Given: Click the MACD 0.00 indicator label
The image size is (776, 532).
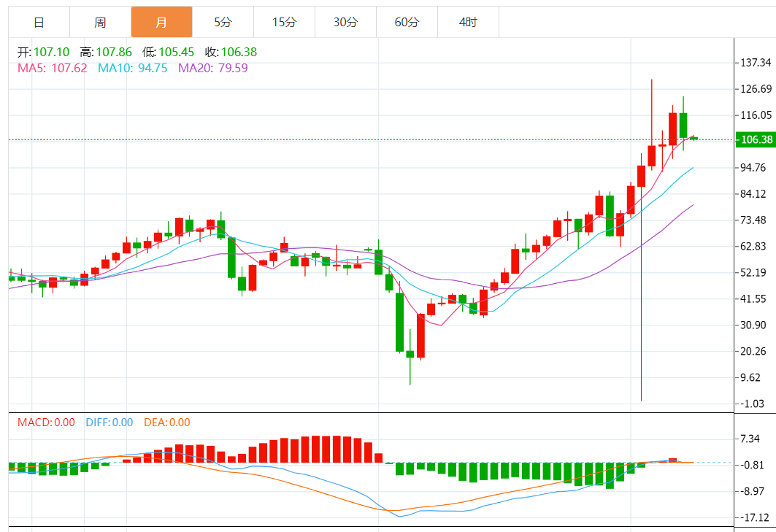Looking at the screenshot, I should (x=46, y=422).
